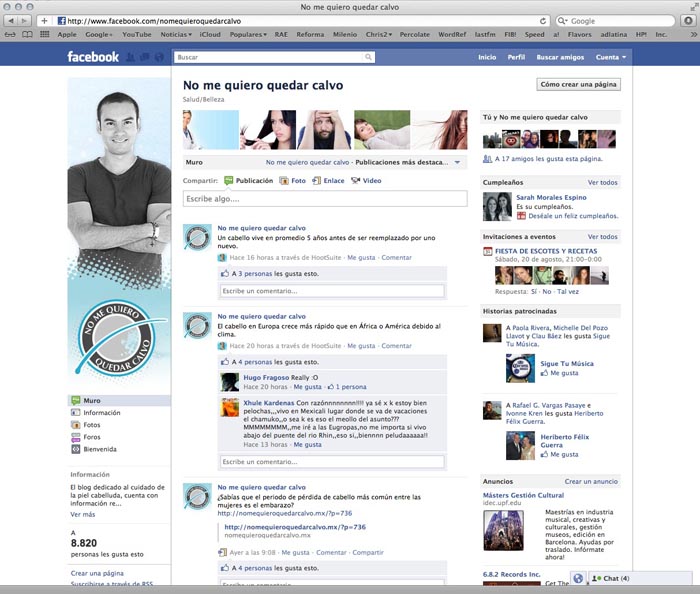
Task: Select the Foto share option
Action: (x=292, y=181)
